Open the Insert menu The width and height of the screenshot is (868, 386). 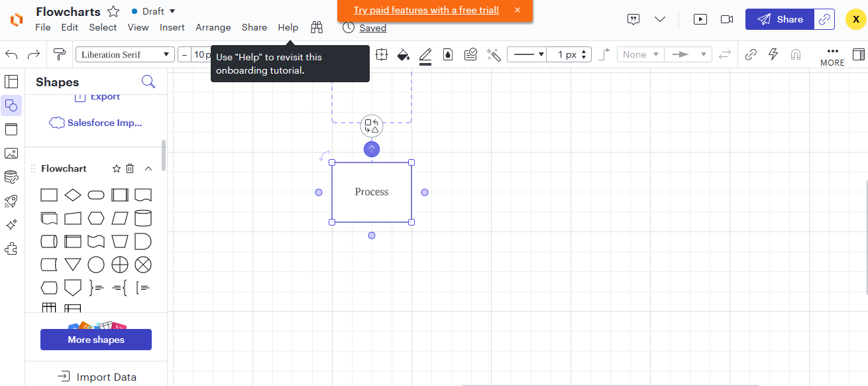coord(172,27)
